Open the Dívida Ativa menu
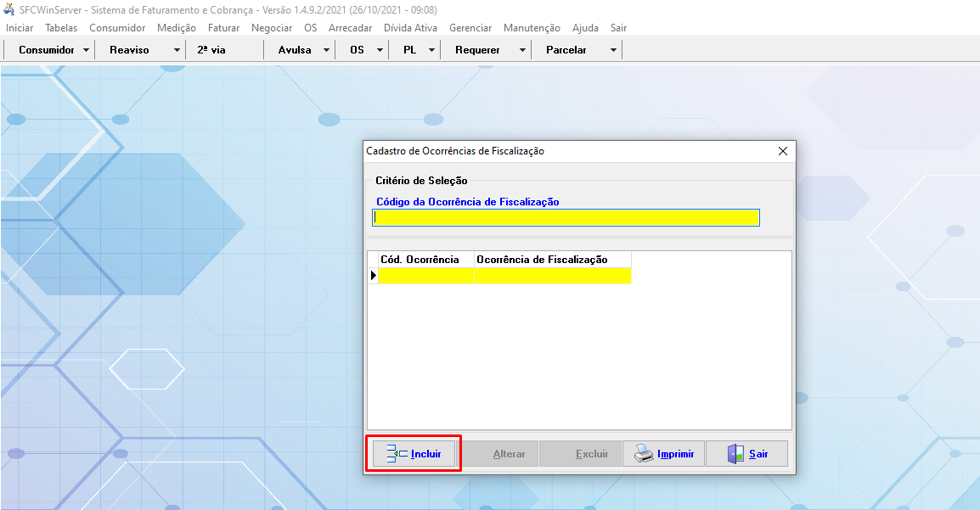This screenshot has width=980, height=510. (x=410, y=28)
